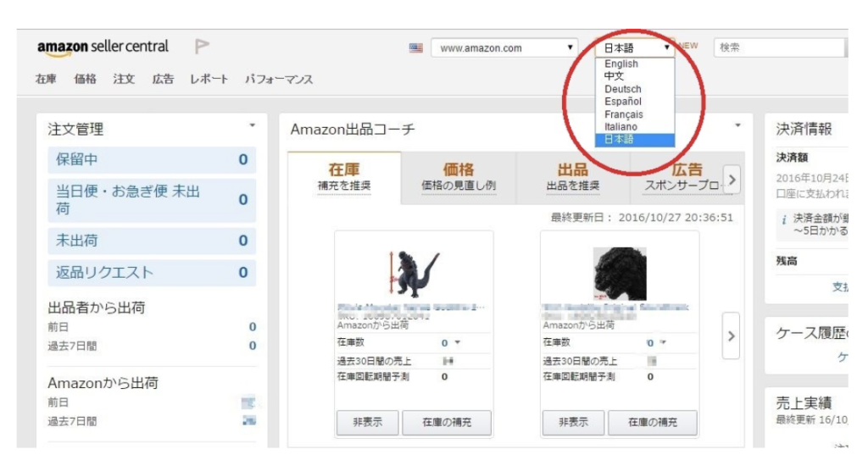Open the レポート navigation menu
This screenshot has height=466, width=868.
[209, 79]
